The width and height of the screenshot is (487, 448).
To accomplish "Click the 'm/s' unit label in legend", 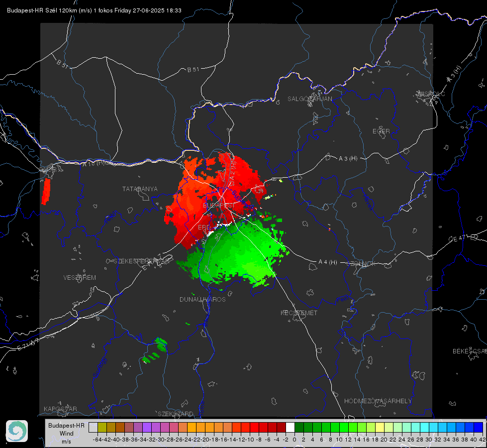I will click(66, 442).
